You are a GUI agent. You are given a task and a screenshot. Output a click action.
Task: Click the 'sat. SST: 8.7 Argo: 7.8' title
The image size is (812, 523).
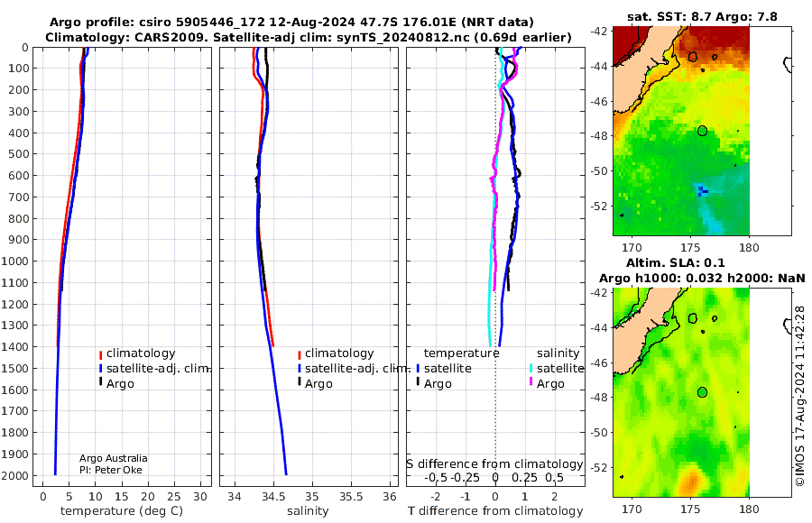pos(702,16)
